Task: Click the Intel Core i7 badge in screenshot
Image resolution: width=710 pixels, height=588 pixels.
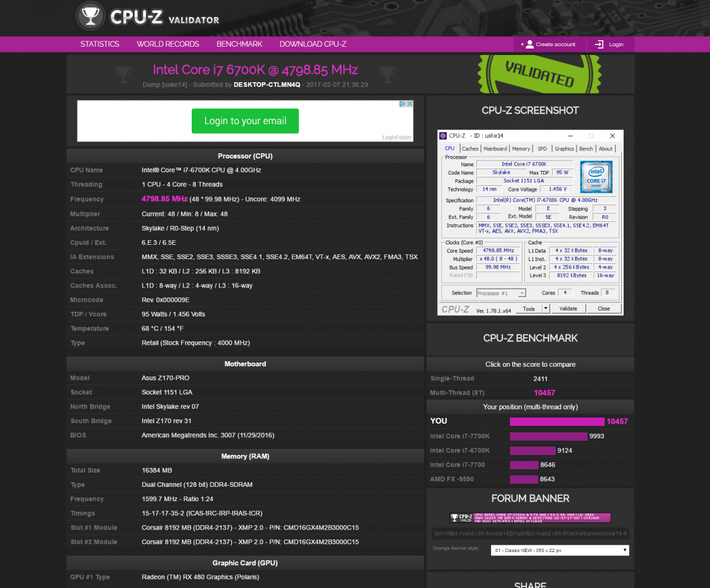Action: pos(596,176)
